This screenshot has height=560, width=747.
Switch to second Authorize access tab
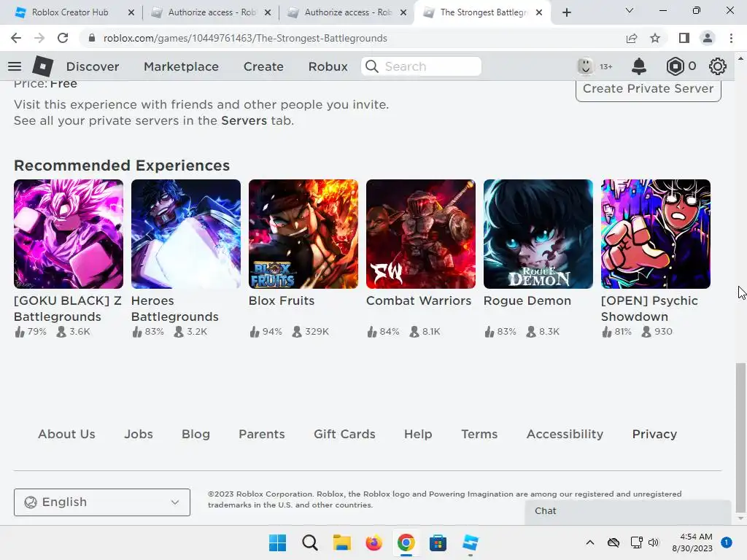(347, 12)
